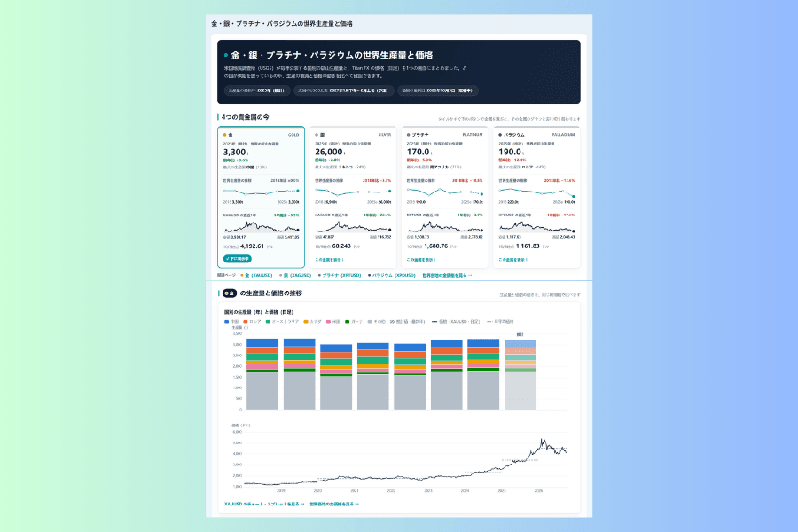This screenshot has width=798, height=532.
Task: Click the 60.243 price in silver card
Action: click(341, 246)
